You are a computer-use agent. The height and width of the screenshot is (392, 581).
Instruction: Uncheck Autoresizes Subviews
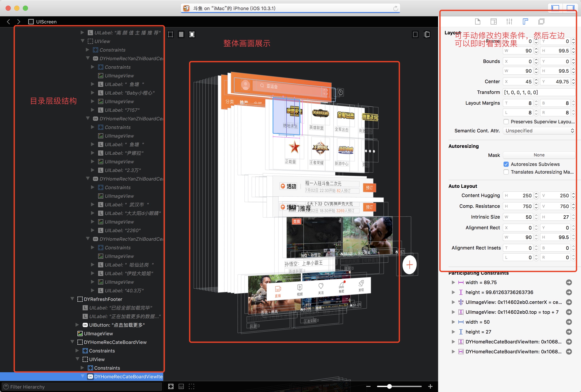click(x=506, y=164)
